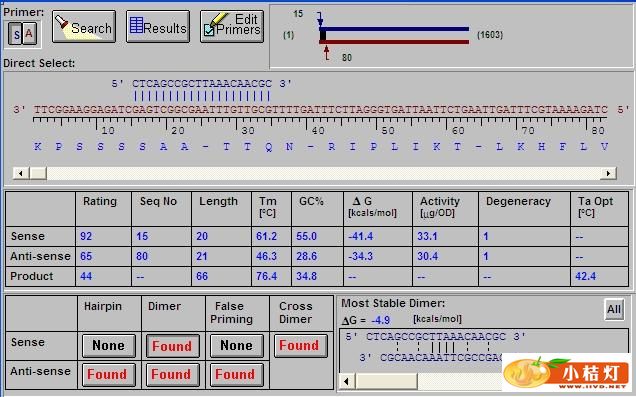Click the Sense Seq No value 15
Image resolution: width=636 pixels, height=397 pixels.
(x=142, y=236)
